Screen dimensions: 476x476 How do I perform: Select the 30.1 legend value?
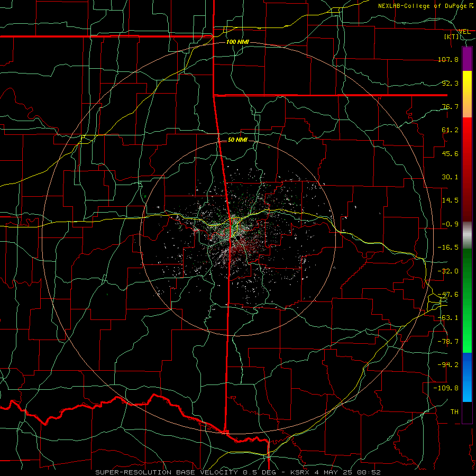pos(450,177)
